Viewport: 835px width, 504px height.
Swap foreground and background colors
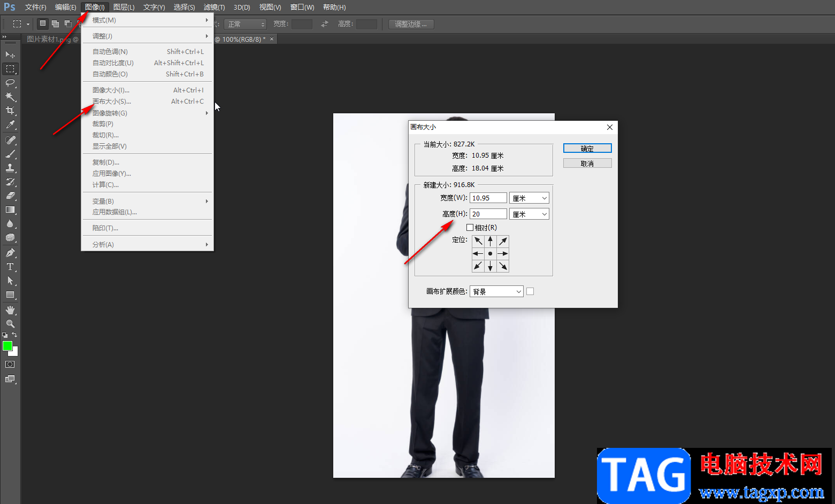tap(14, 335)
